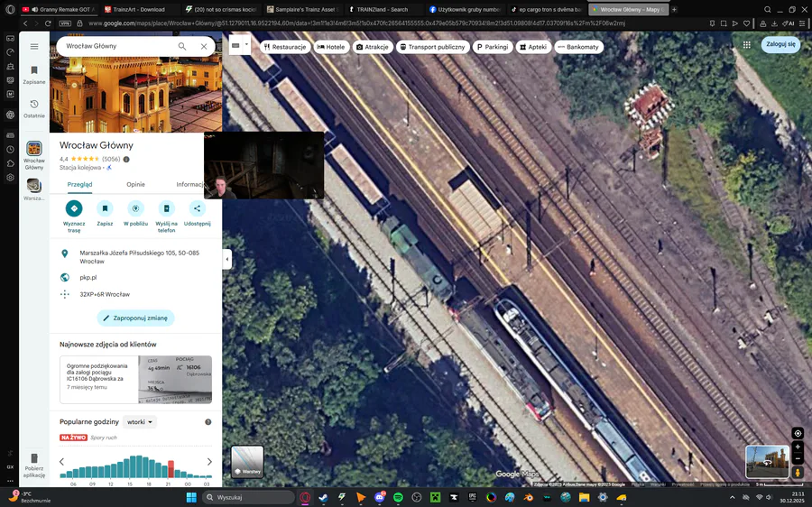Click the search magnifier in Maps search box
This screenshot has height=507, width=812.
[182, 46]
